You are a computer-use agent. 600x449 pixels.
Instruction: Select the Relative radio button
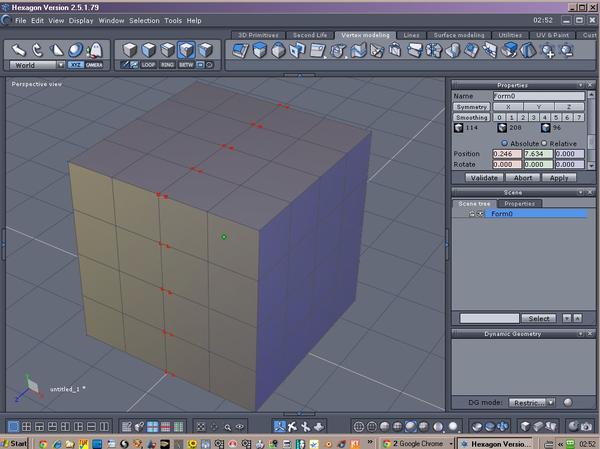(x=544, y=143)
